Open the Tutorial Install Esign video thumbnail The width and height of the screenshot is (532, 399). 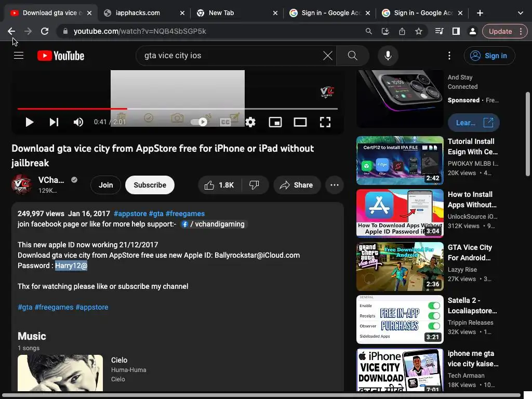tap(400, 161)
